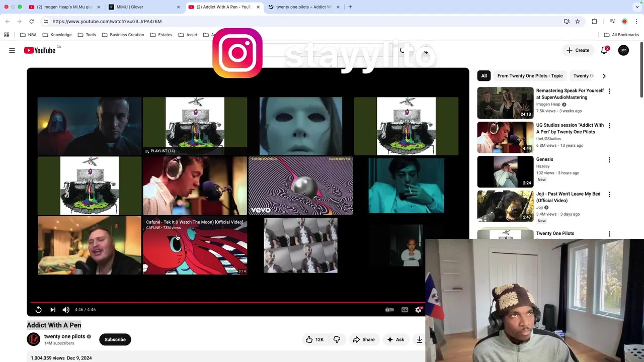Open Joji Past Won't Leave My Bed title
Screen dimensions: 644x362
tap(568, 197)
